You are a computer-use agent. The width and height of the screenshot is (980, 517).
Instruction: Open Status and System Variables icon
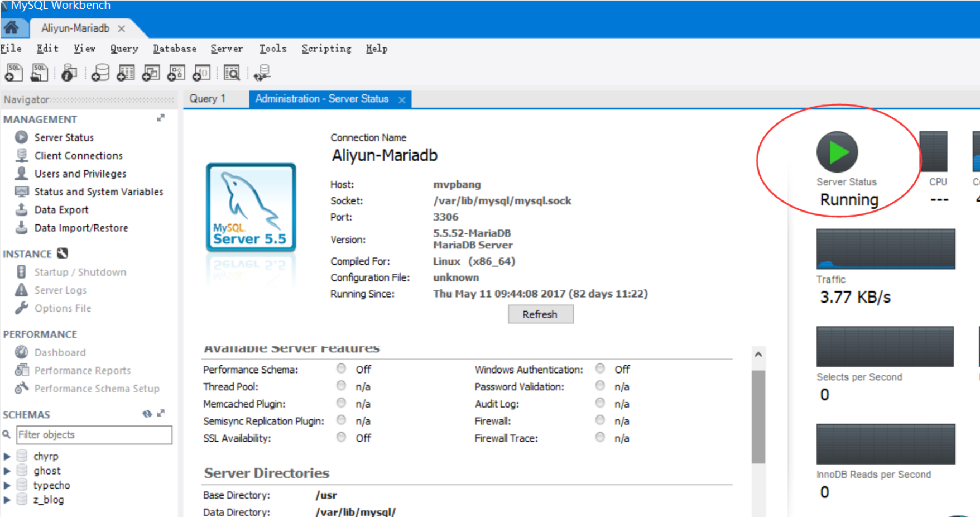(22, 192)
